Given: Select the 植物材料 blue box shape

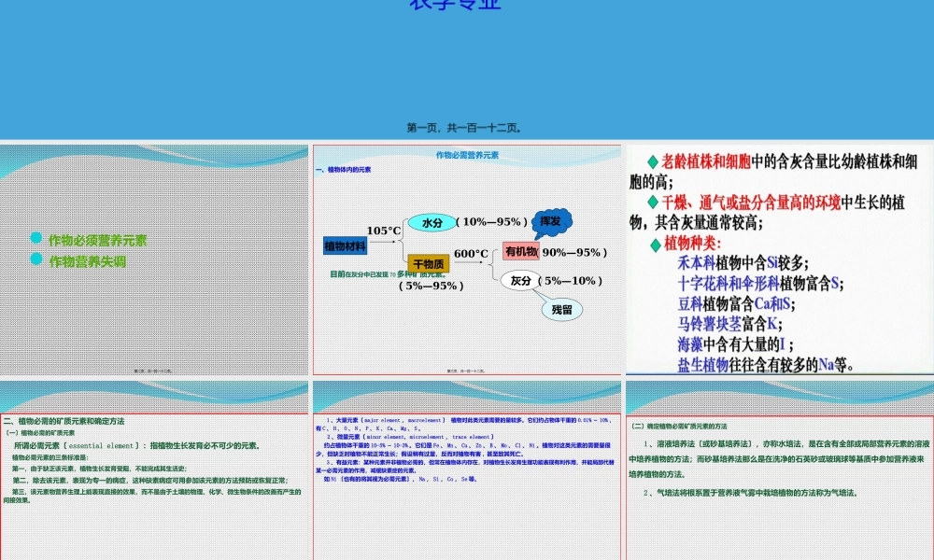Looking at the screenshot, I should [x=346, y=247].
